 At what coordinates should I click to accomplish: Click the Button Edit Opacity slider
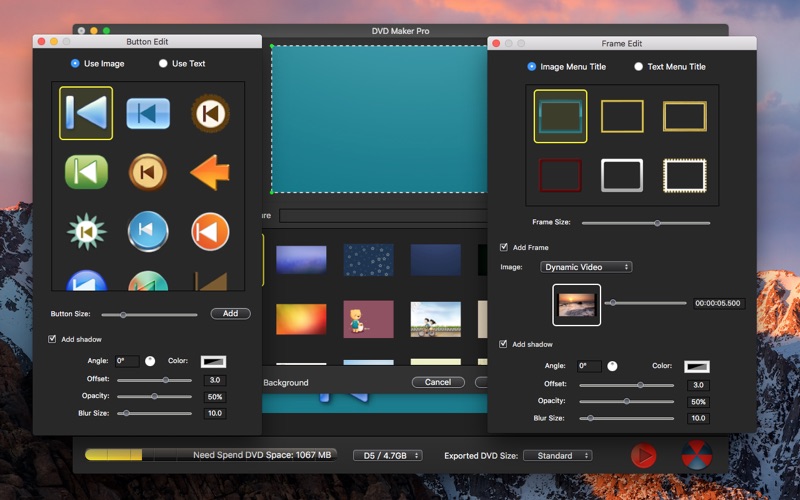154,396
